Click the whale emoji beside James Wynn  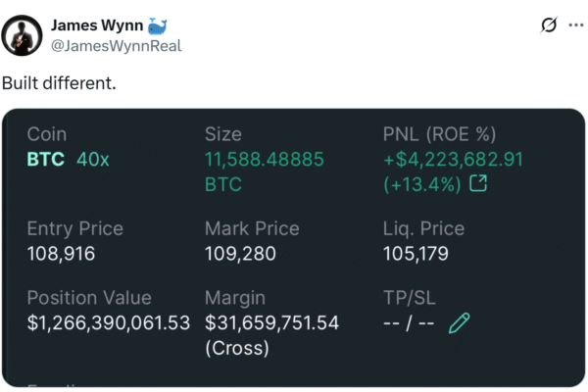[x=157, y=25]
